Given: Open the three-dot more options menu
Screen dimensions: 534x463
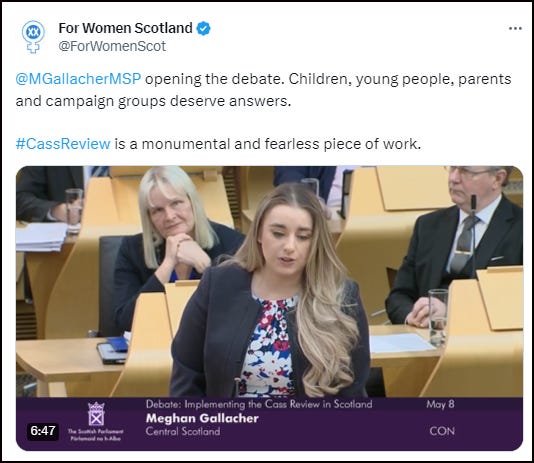Looking at the screenshot, I should pyautogui.click(x=515, y=29).
